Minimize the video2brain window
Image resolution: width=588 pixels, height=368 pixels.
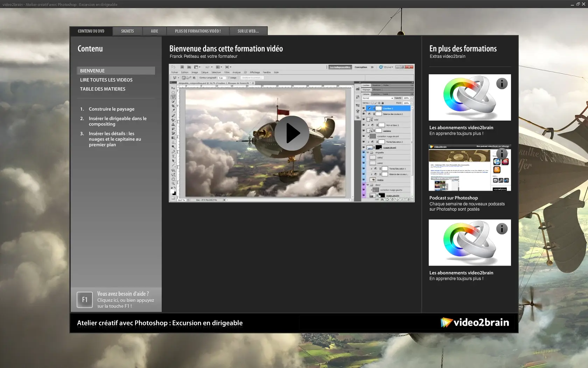[572, 4]
